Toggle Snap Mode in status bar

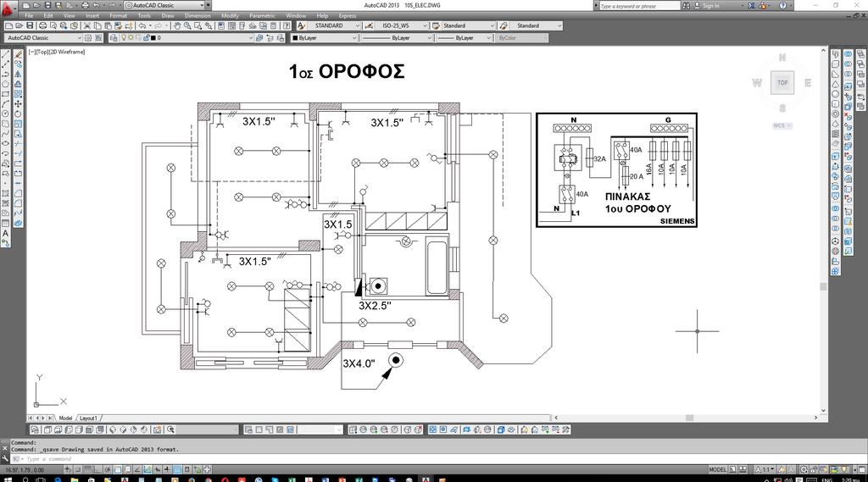tap(78, 469)
